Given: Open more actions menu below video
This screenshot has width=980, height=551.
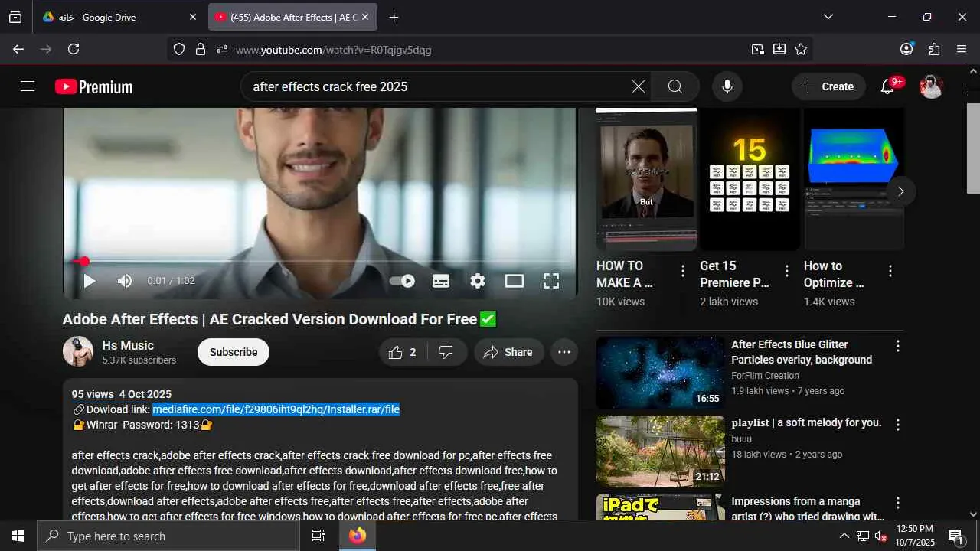Looking at the screenshot, I should [564, 352].
